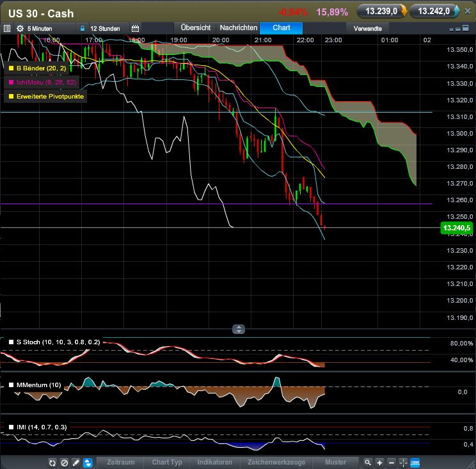Toggle the IchiMoku (9, 26, 52) indicator box
The image size is (476, 469).
click(x=10, y=82)
